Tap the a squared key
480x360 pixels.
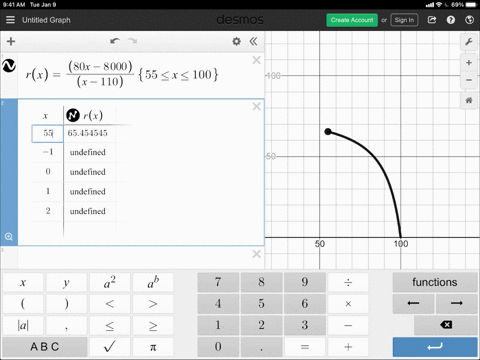pyautogui.click(x=110, y=282)
